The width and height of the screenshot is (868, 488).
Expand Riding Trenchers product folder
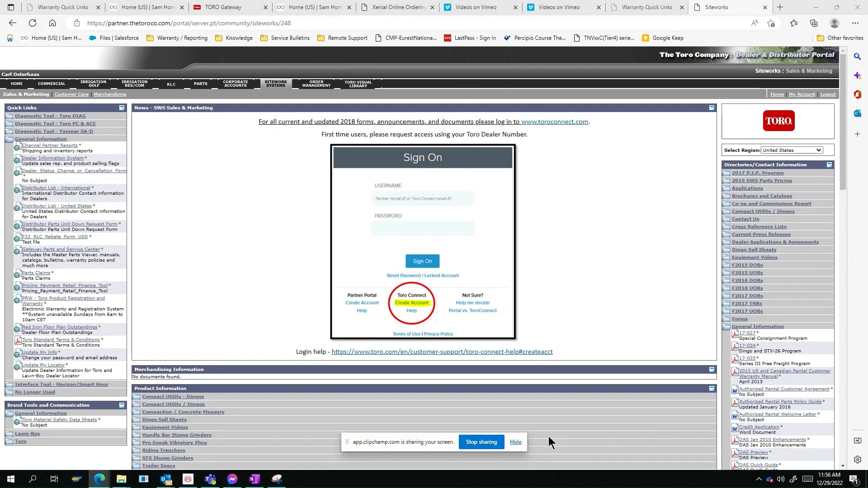(x=164, y=450)
